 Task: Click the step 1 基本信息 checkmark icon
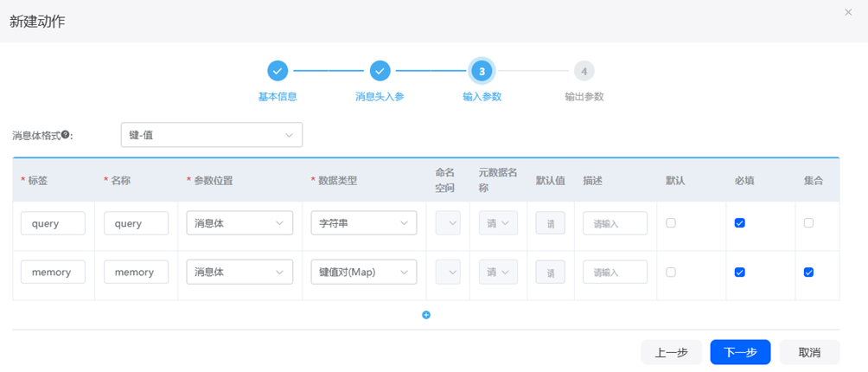click(278, 71)
